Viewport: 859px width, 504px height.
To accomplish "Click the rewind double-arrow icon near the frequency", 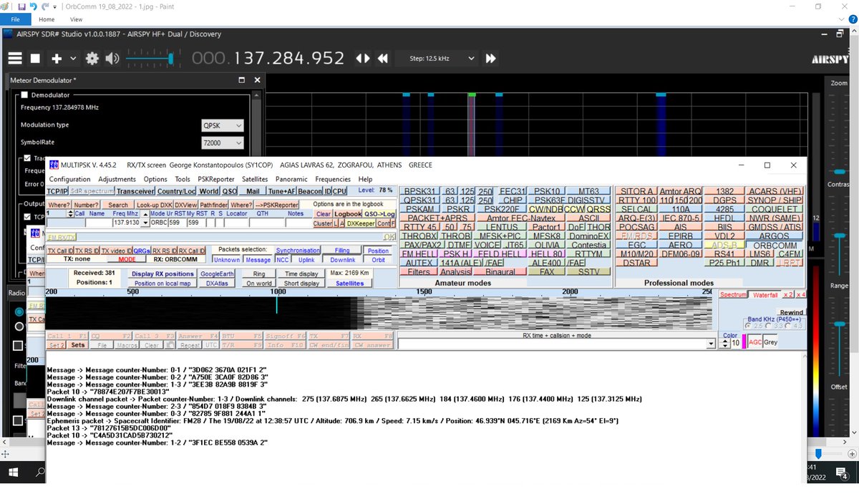I will [x=382, y=58].
